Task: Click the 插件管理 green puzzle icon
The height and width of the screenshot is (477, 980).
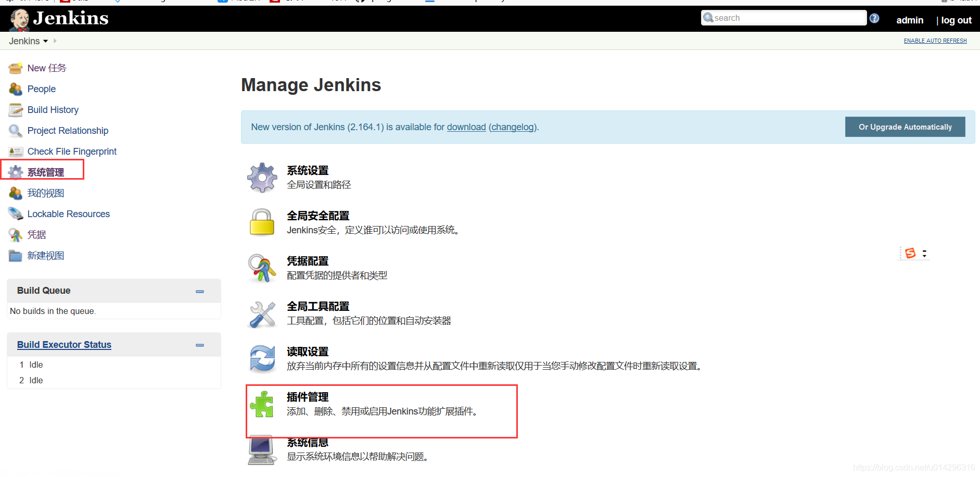Action: pos(262,404)
